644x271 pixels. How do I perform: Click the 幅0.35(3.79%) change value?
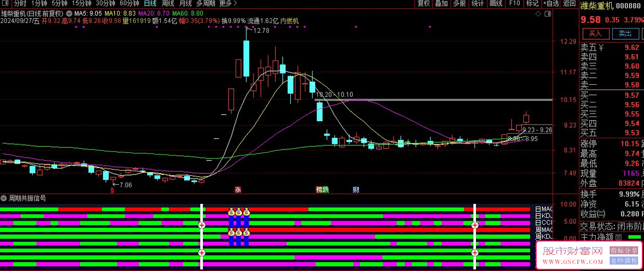[200, 21]
